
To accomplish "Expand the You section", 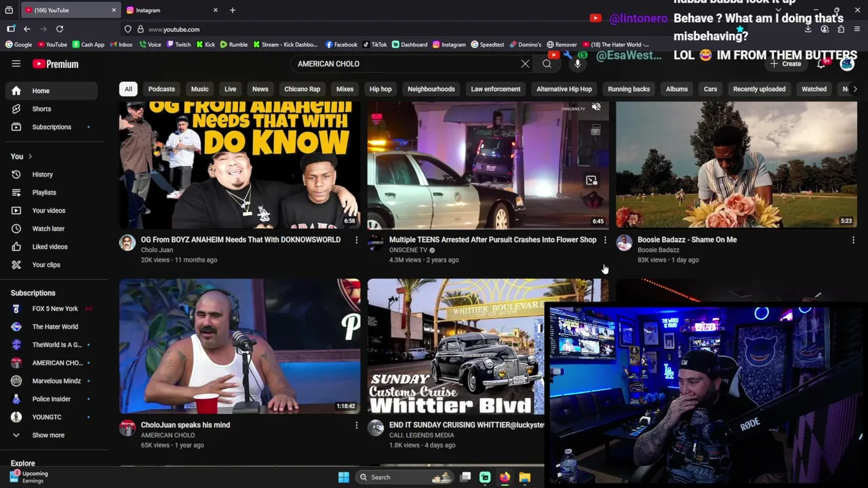I will click(x=21, y=157).
